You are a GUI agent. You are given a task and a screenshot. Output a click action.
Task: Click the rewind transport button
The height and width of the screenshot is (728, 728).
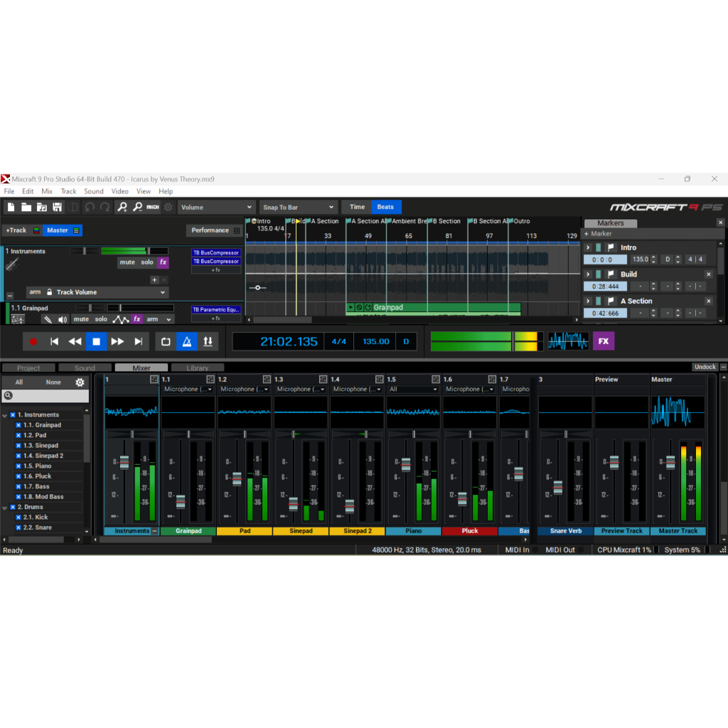click(75, 342)
